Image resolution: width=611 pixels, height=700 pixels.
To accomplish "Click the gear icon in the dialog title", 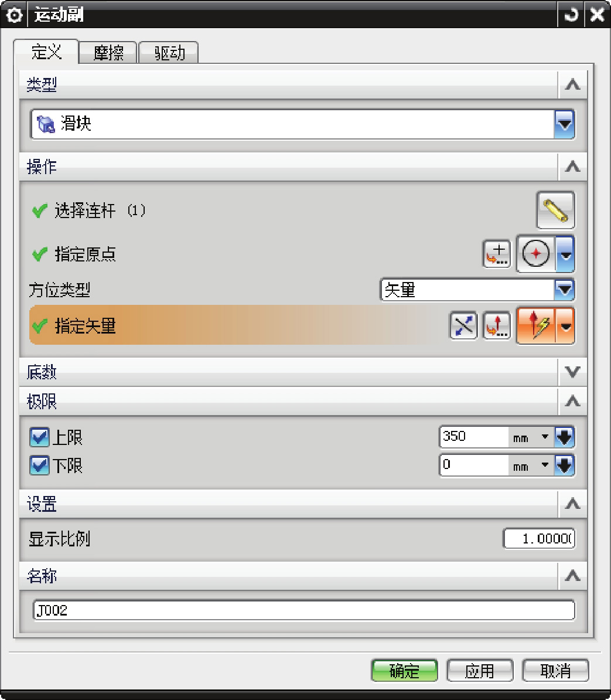I will point(14,16).
